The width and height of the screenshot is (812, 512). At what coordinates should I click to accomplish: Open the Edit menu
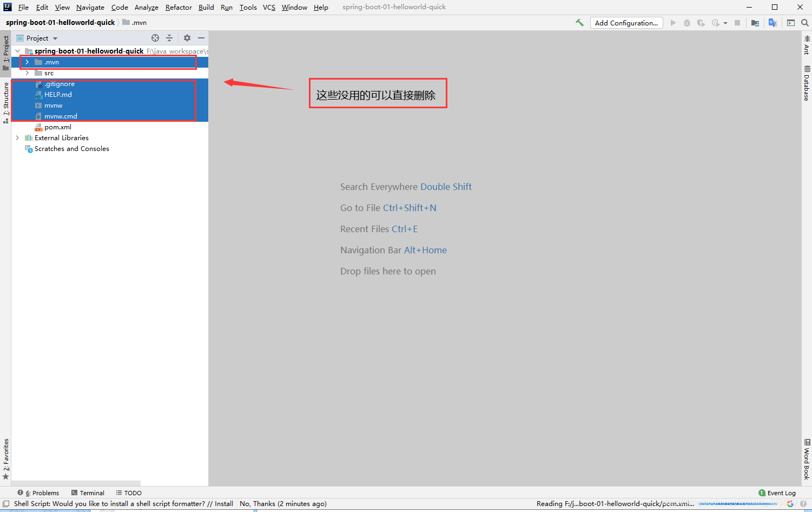point(42,7)
